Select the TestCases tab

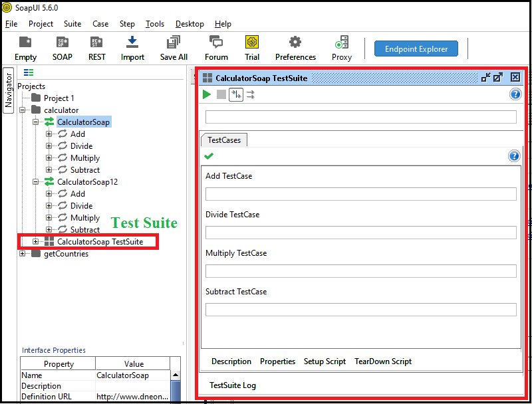click(x=224, y=140)
